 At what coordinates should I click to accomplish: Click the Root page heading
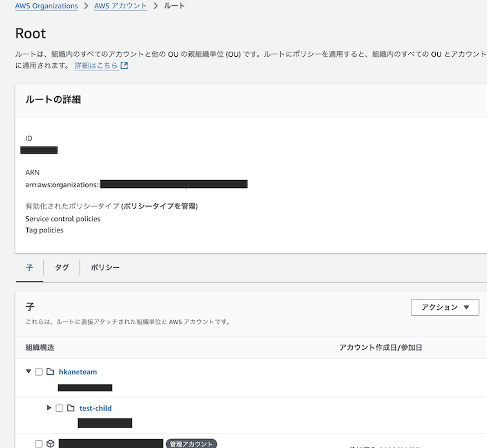pyautogui.click(x=30, y=34)
